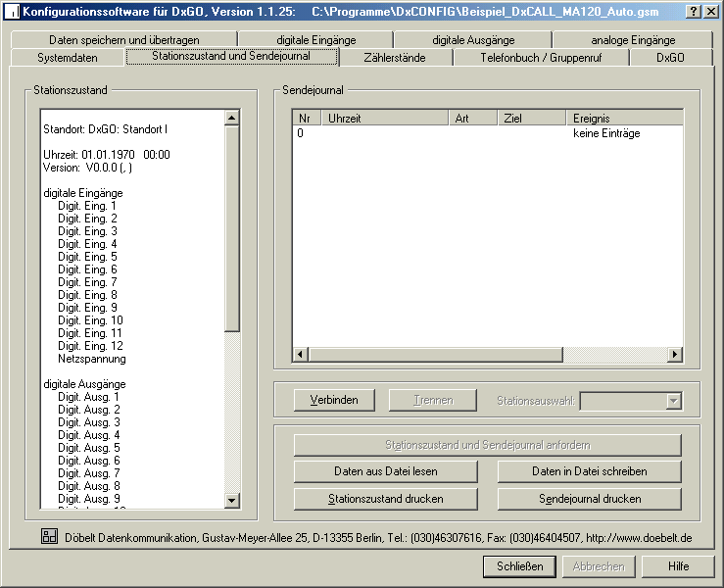Click Daten in Datei schreiben
Viewport: 724px width, 588px height.
point(589,471)
